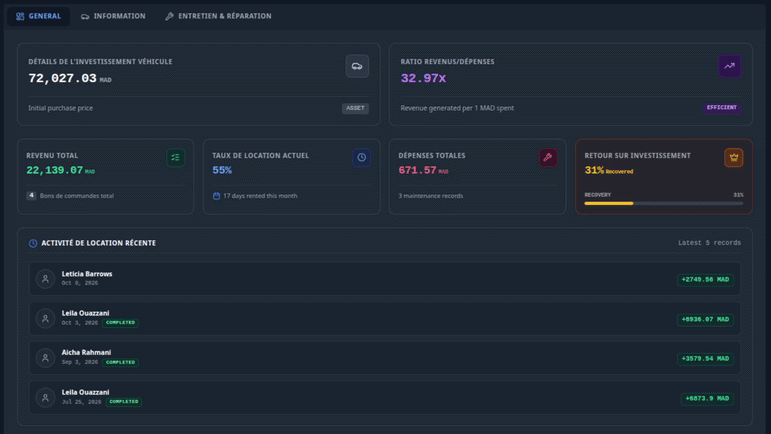Click the clock icon beside Activité de Location Récente
The width and height of the screenshot is (771, 434).
[x=33, y=243]
